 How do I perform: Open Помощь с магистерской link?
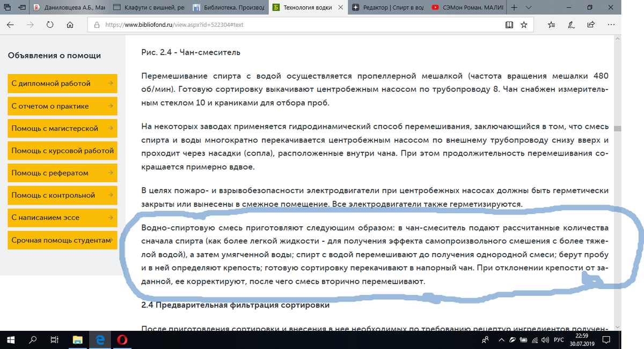[62, 129]
